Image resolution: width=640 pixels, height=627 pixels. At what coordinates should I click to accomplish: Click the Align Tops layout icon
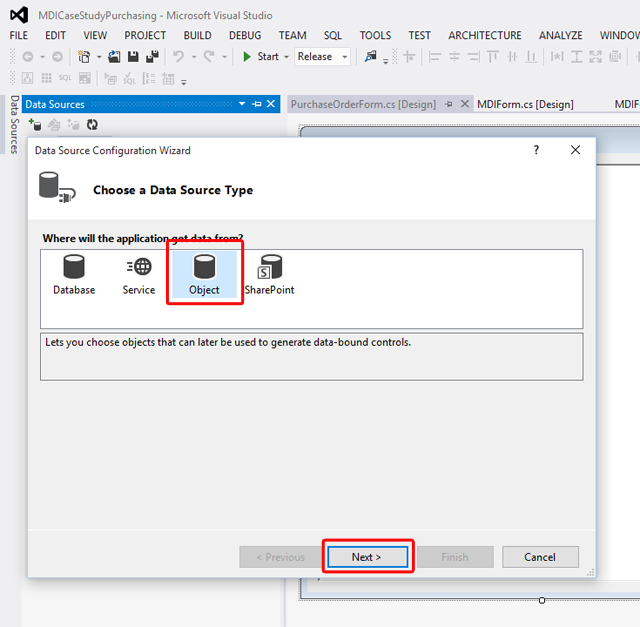[x=493, y=56]
